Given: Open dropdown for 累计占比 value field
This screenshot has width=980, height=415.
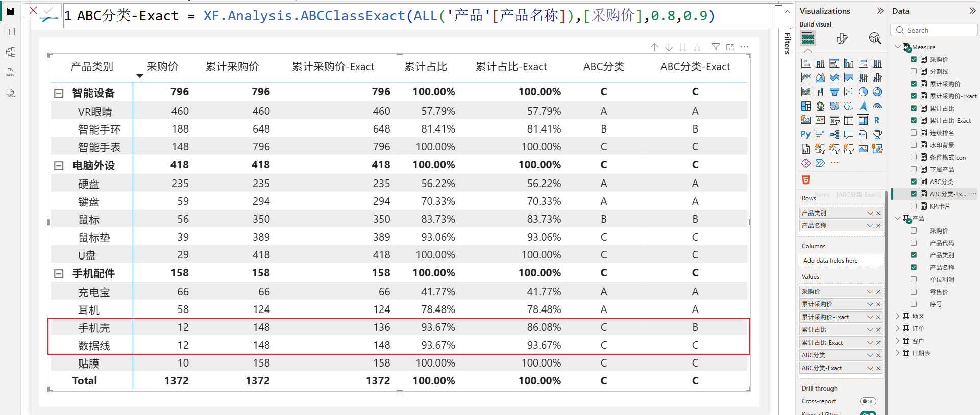Looking at the screenshot, I should coord(870,330).
